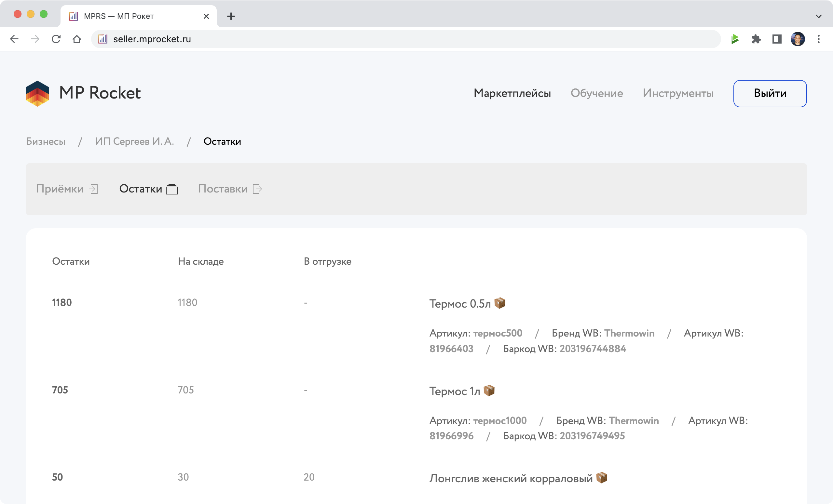Open the Chrome profile avatar

click(798, 39)
